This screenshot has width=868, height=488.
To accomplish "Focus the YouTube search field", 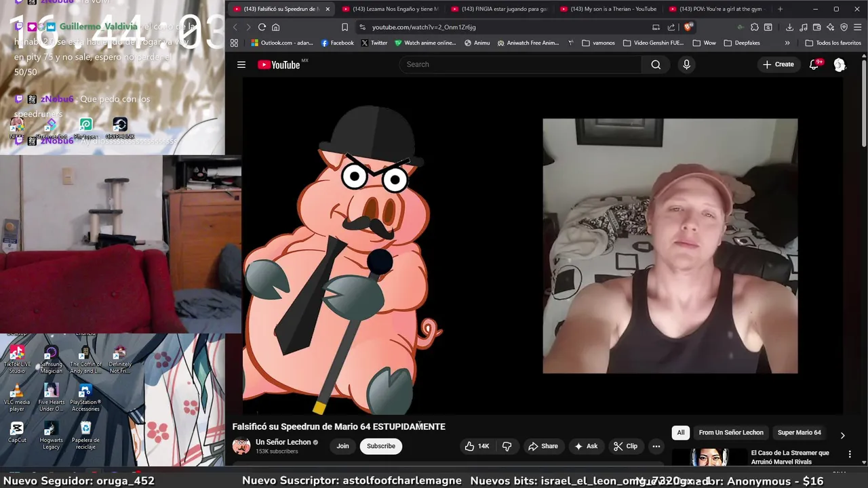I will pyautogui.click(x=520, y=64).
